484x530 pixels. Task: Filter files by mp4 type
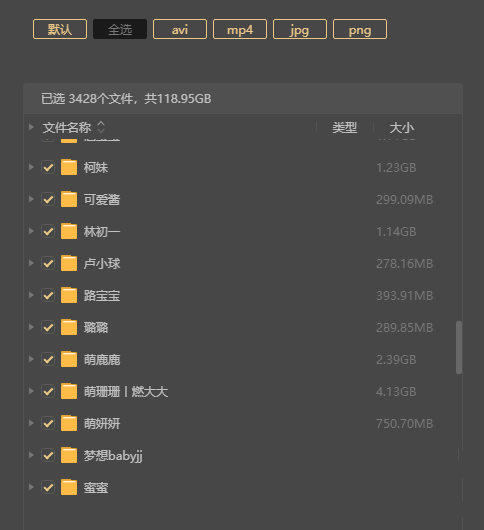pos(240,29)
